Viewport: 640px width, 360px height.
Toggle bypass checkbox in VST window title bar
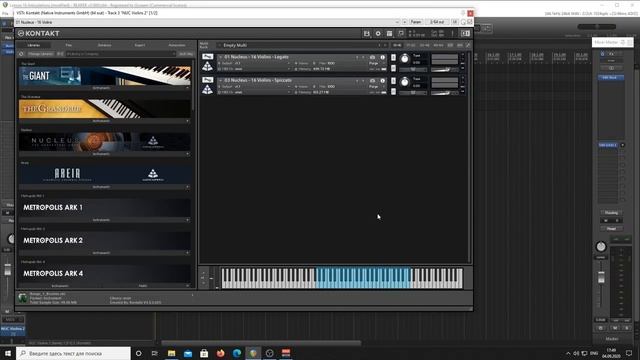click(470, 22)
